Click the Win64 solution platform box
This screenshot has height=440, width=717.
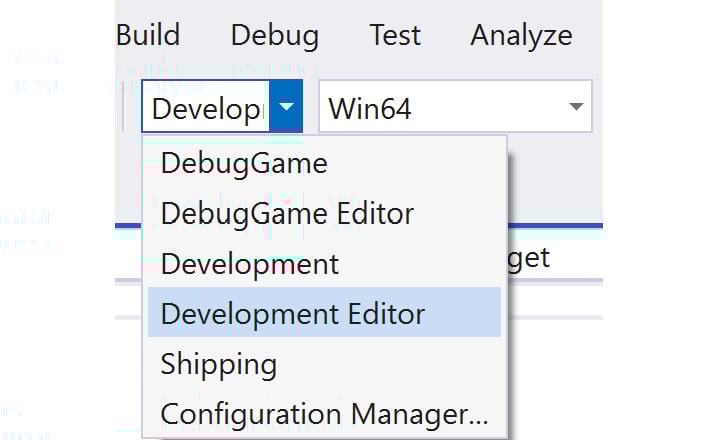(x=455, y=106)
